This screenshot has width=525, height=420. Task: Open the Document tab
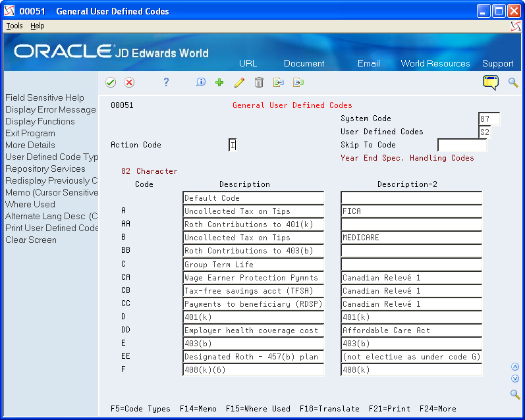coord(304,64)
